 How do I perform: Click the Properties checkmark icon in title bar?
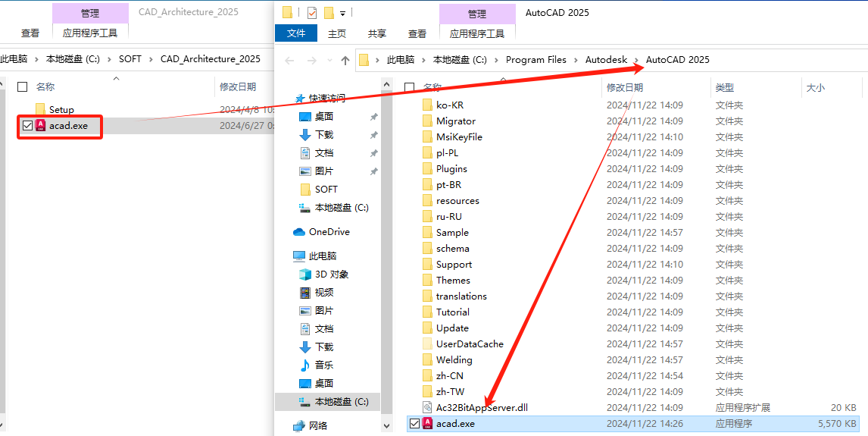tap(311, 12)
